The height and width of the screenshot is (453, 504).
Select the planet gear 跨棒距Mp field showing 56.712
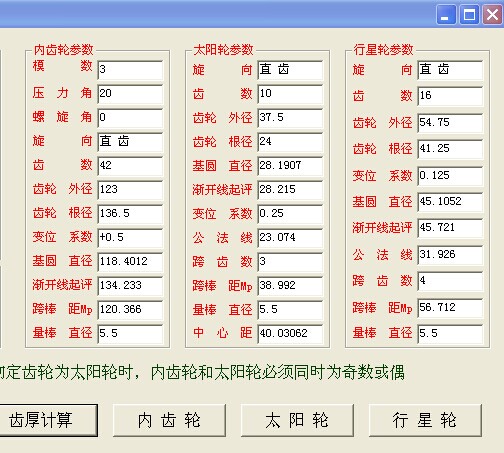[450, 308]
